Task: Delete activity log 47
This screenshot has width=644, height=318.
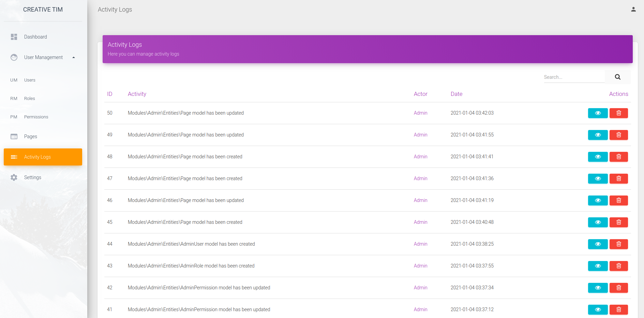Action: point(618,178)
